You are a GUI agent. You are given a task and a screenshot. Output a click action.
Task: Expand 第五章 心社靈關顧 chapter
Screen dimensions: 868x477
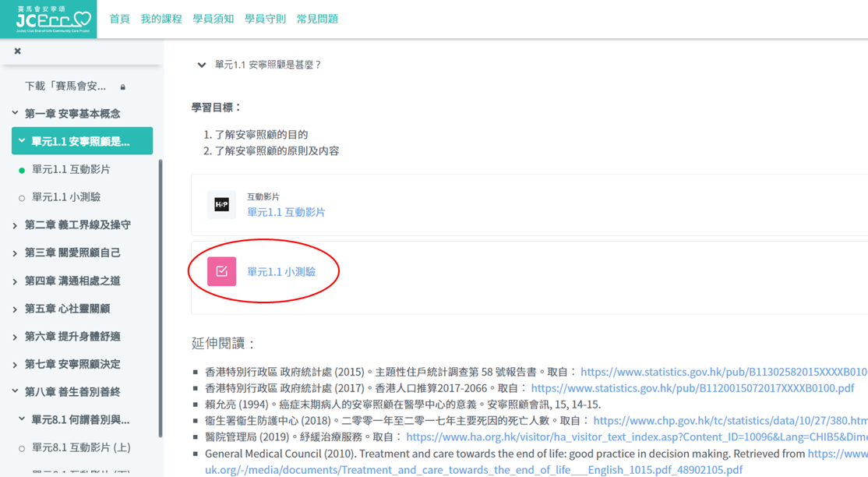pos(15,309)
